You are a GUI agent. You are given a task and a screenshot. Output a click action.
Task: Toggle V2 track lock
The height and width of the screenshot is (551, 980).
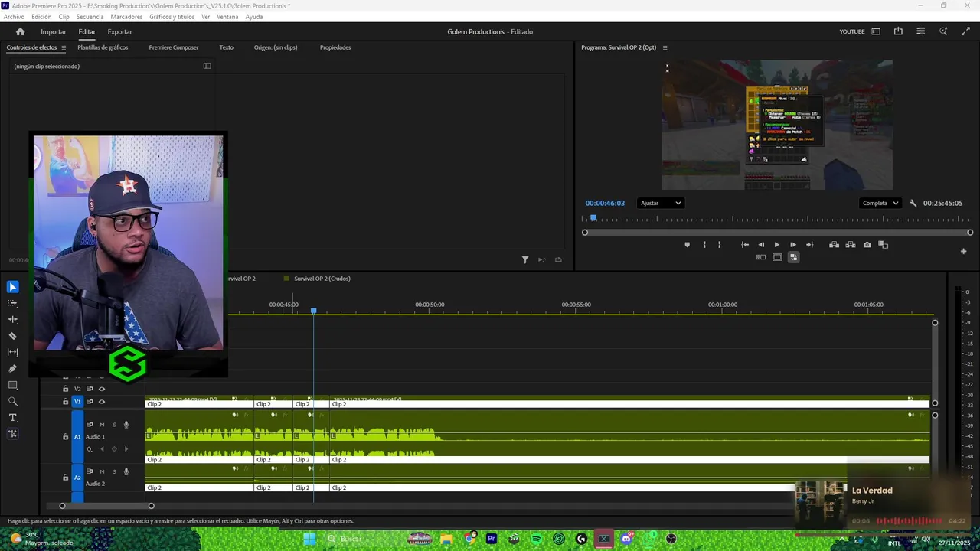pos(65,389)
